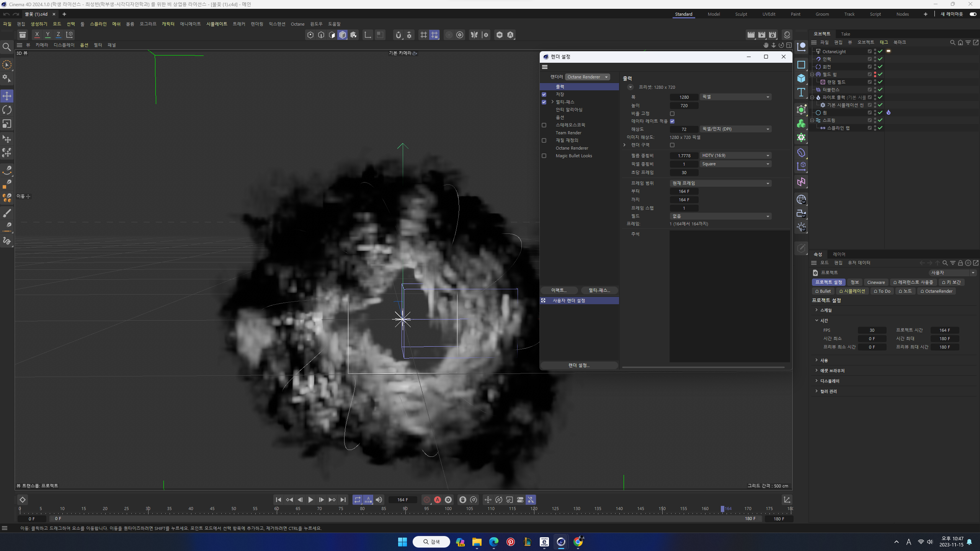Open File Explorer from taskbar
Viewport: 980px width, 551px height.
tap(477, 542)
